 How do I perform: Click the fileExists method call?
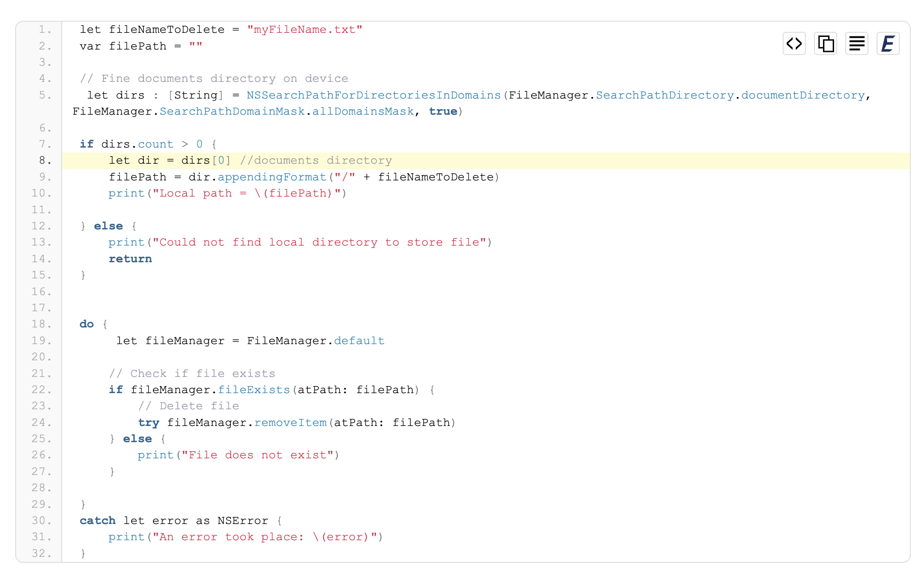pos(253,390)
